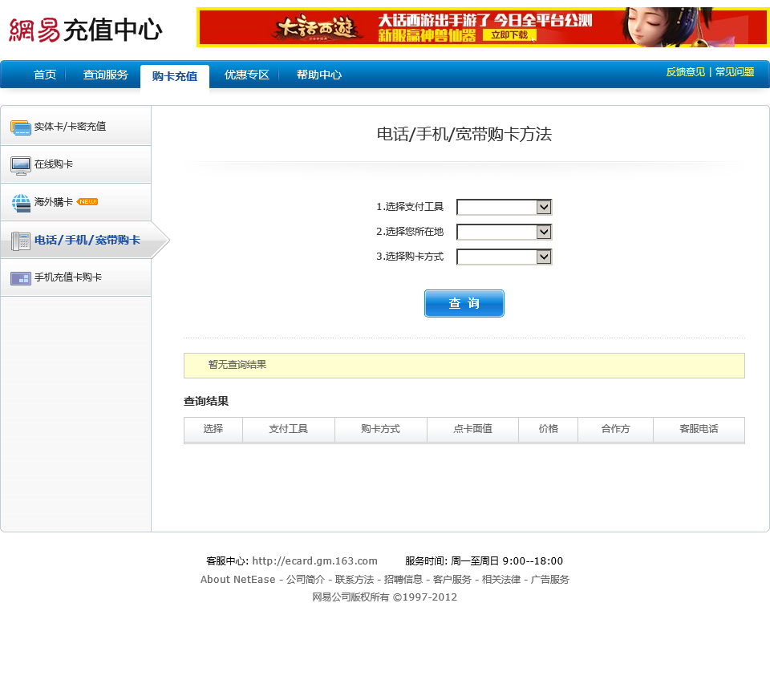Click the 支付工具 column header

tap(289, 429)
